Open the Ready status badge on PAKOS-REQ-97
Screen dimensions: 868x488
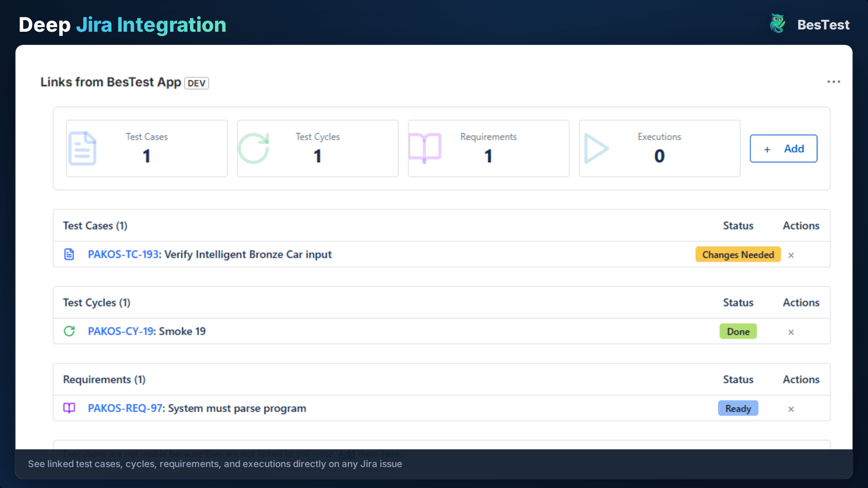coord(738,408)
